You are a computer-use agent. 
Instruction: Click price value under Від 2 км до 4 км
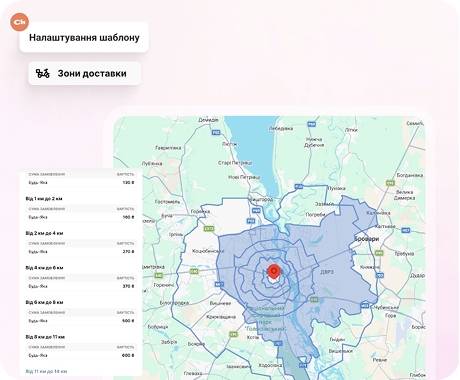[128, 252]
